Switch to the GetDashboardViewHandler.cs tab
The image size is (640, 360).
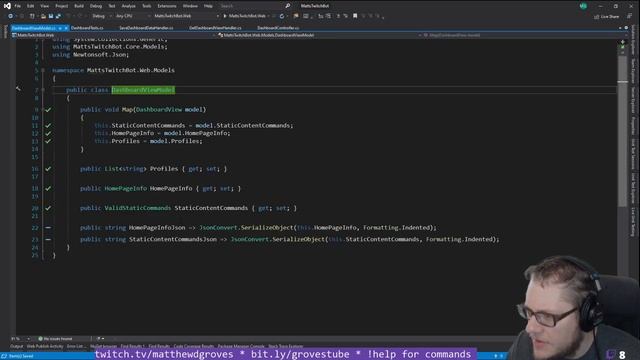(x=215, y=28)
